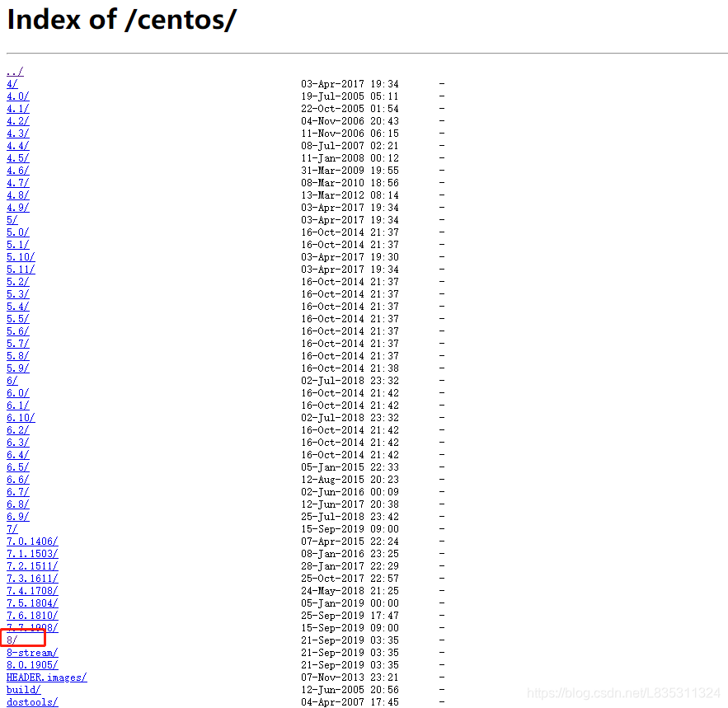Open the 5.10/ directory link
This screenshot has width=728, height=708.
tap(21, 257)
